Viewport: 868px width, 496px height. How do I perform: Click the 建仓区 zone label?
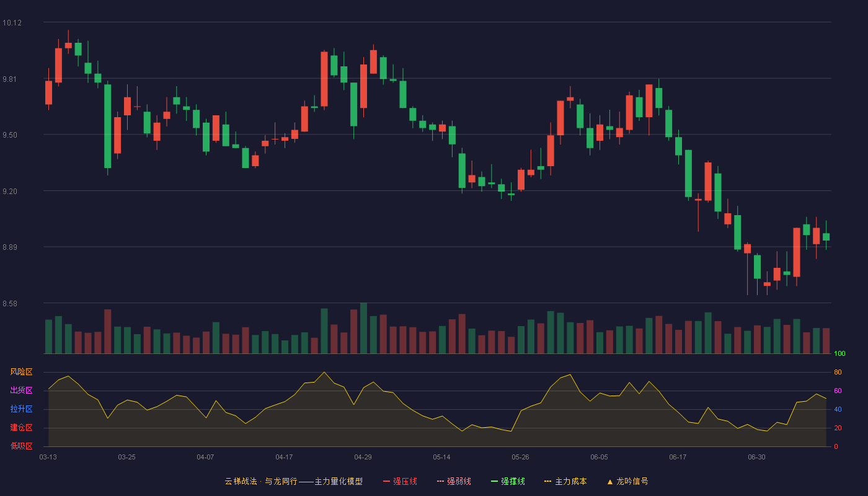(21, 428)
